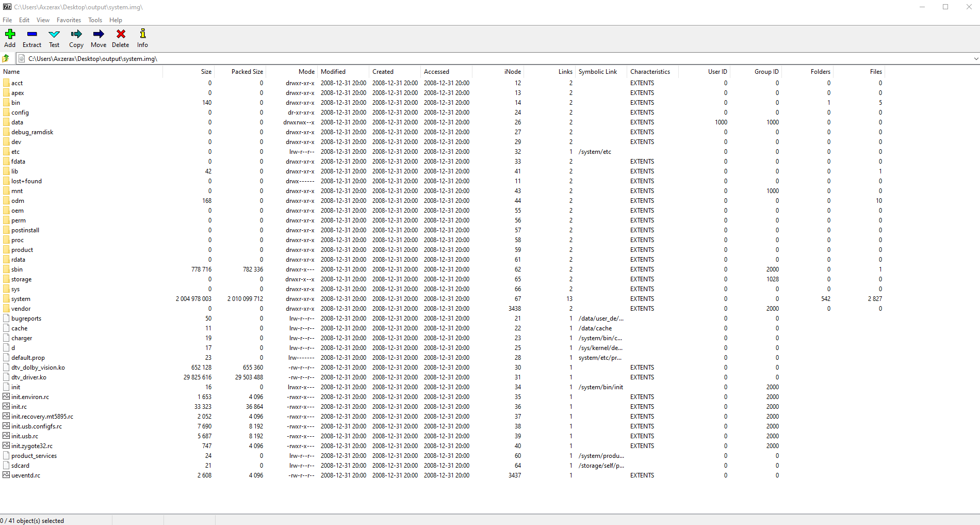The image size is (980, 525).
Task: Select the debug_ramdisk folder name
Action: point(32,132)
